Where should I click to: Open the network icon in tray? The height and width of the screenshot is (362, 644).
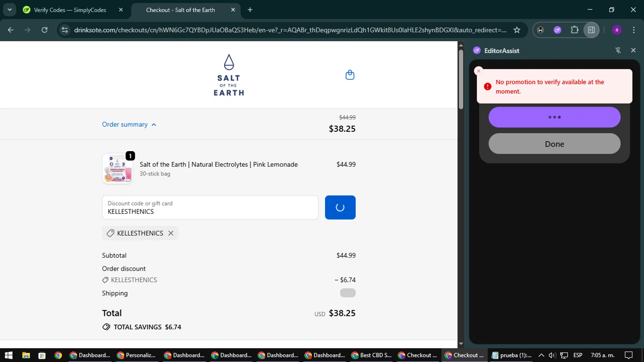pos(564,355)
